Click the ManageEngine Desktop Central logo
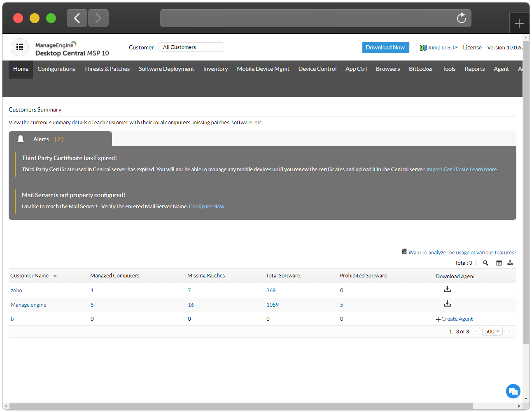 click(x=72, y=49)
